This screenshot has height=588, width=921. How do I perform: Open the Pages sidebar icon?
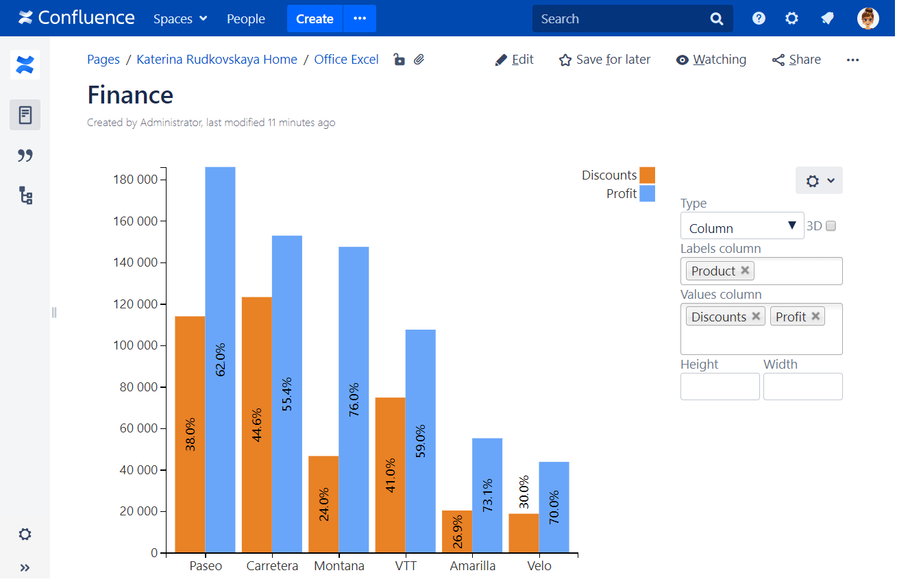point(25,115)
